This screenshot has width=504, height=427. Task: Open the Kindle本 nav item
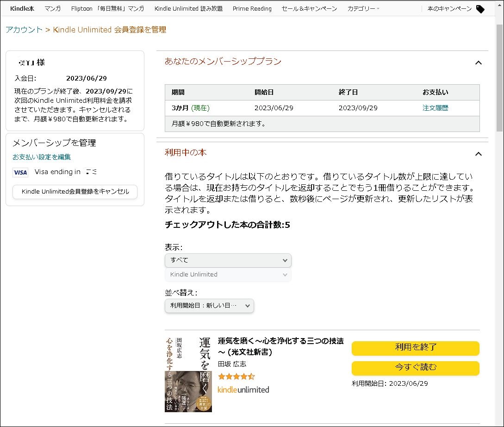point(22,9)
